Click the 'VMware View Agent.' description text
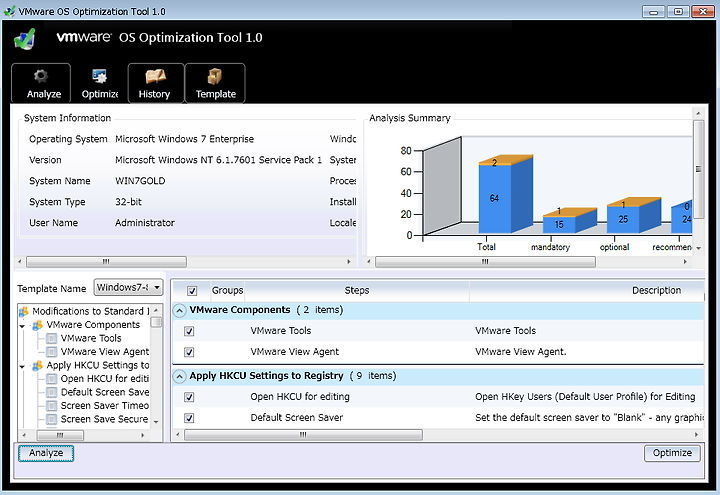The image size is (720, 495). [x=521, y=352]
